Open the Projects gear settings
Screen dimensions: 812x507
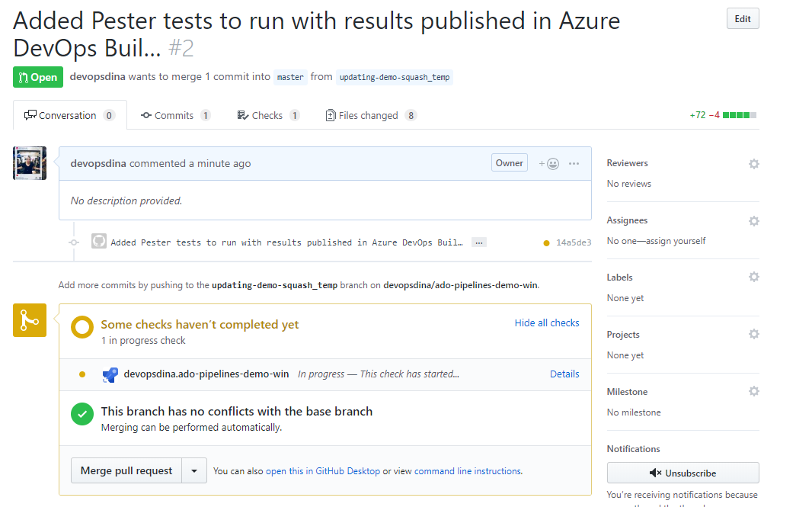(753, 334)
